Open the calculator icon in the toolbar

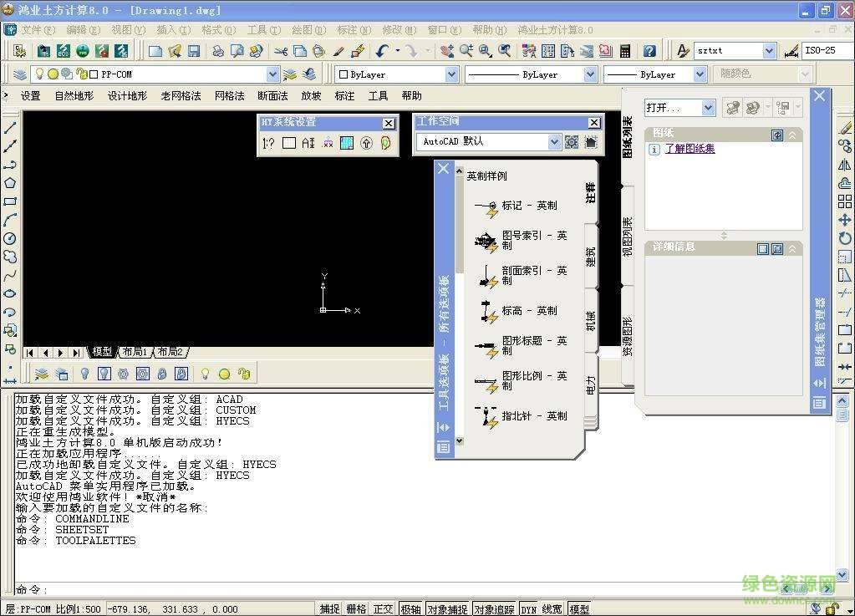pos(625,51)
